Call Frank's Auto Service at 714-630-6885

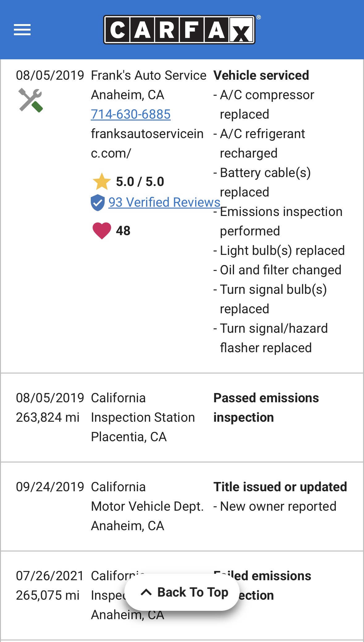pyautogui.click(x=131, y=114)
